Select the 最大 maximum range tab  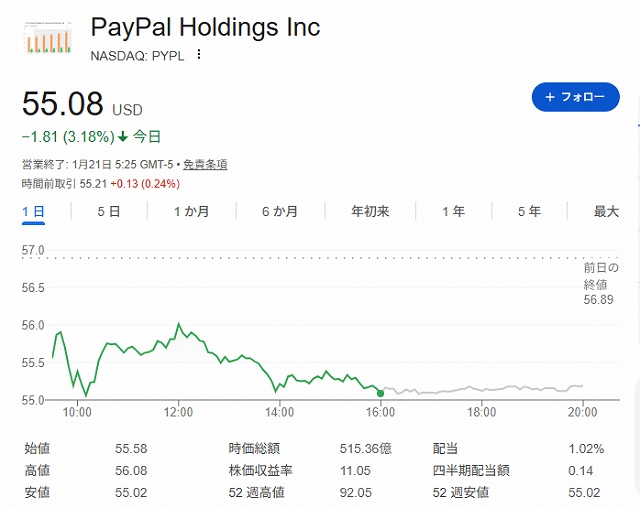pyautogui.click(x=606, y=211)
